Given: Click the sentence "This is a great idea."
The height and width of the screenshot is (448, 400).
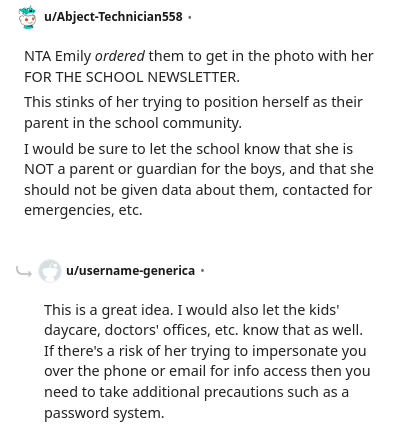Looking at the screenshot, I should pos(109,310).
